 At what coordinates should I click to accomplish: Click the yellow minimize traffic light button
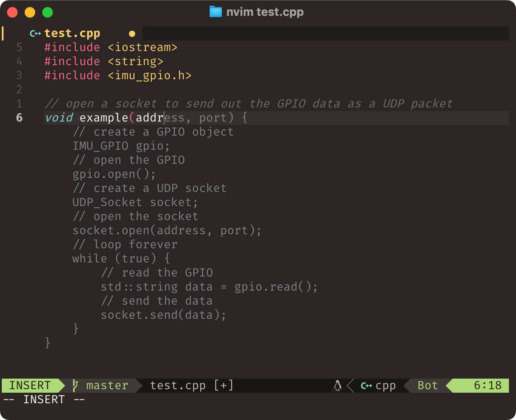(x=29, y=12)
